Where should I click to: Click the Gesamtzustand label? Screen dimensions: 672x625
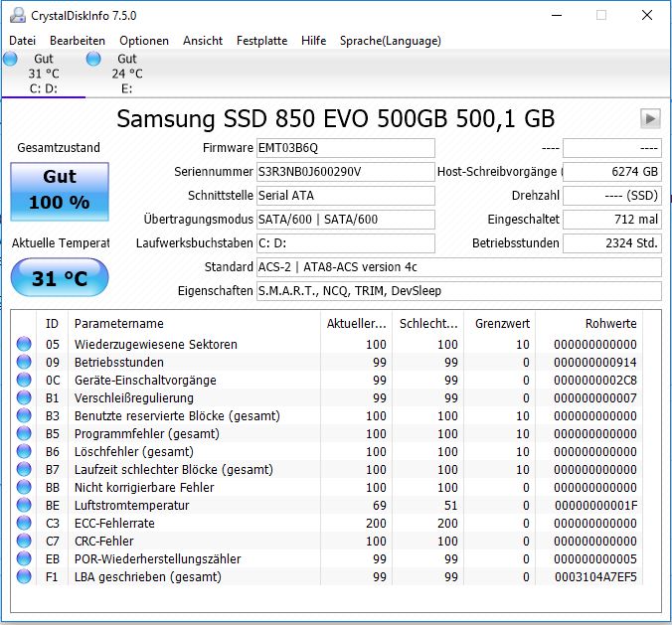point(59,148)
